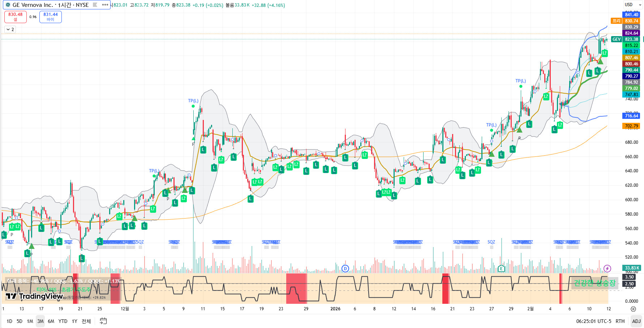
Task: Open chart settings gear on time axis
Action: tap(633, 309)
